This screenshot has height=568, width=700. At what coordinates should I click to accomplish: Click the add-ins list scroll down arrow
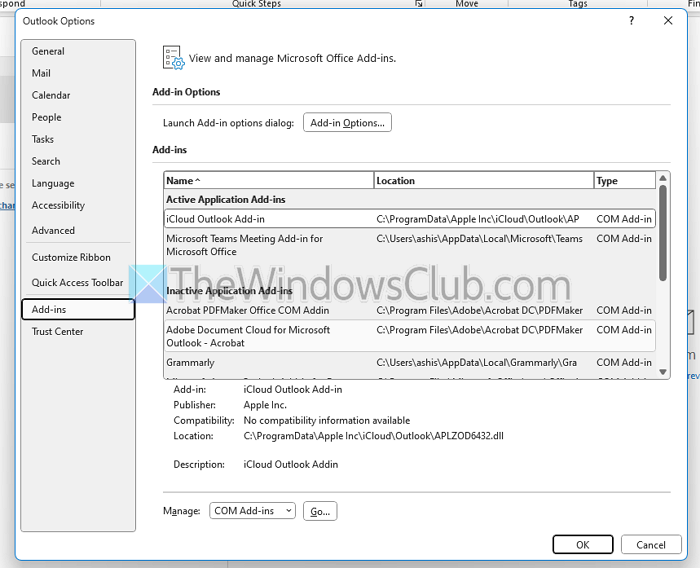pyautogui.click(x=663, y=372)
